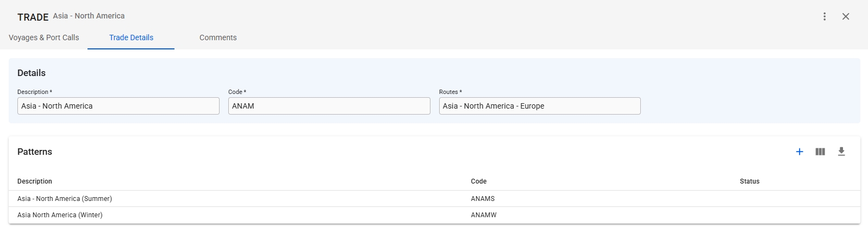The height and width of the screenshot is (233, 868).
Task: Close the Trade panel
Action: point(846,16)
